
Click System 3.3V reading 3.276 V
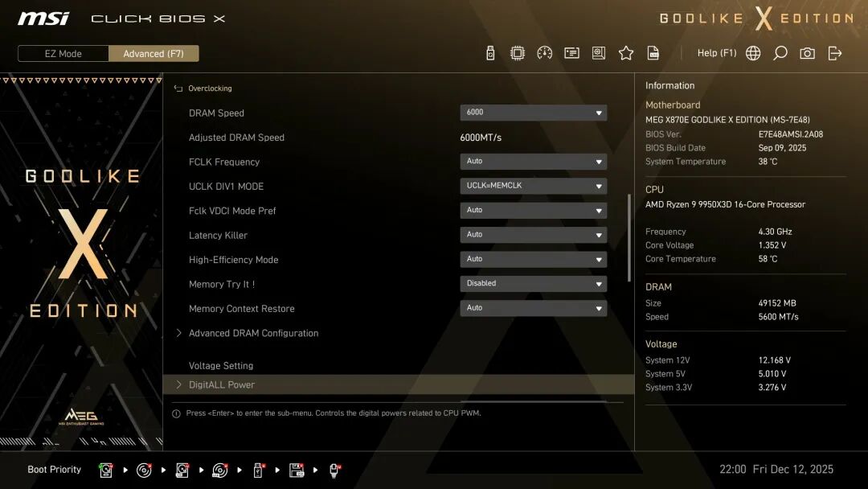pyautogui.click(x=772, y=388)
